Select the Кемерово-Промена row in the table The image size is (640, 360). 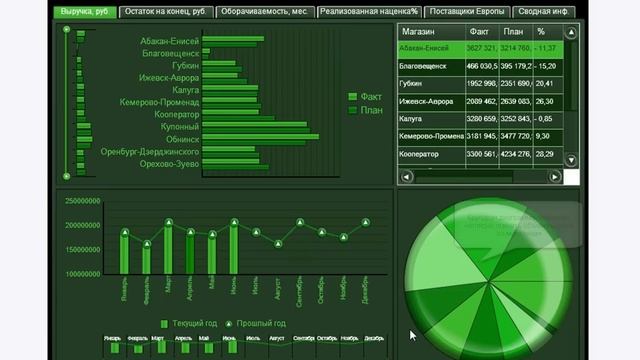481,137
